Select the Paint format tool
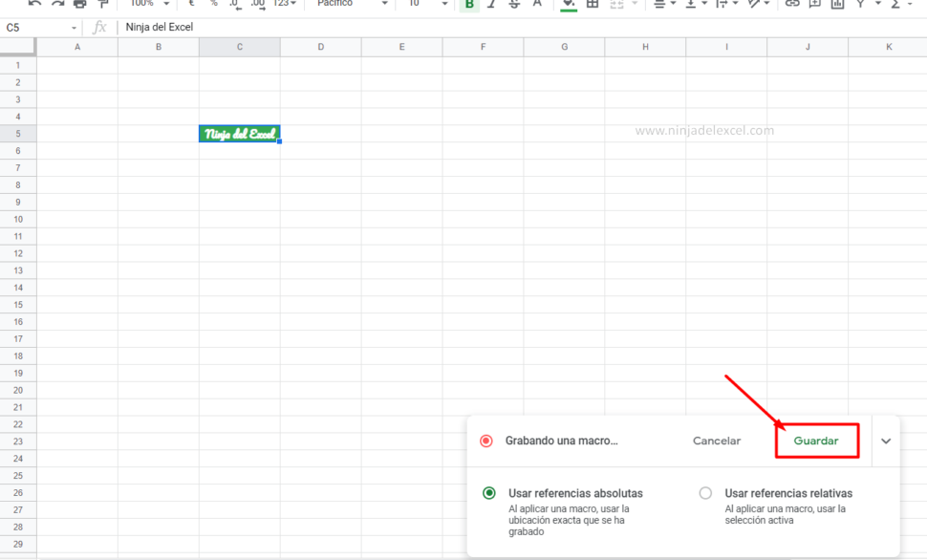Image resolution: width=927 pixels, height=560 pixels. point(102,4)
